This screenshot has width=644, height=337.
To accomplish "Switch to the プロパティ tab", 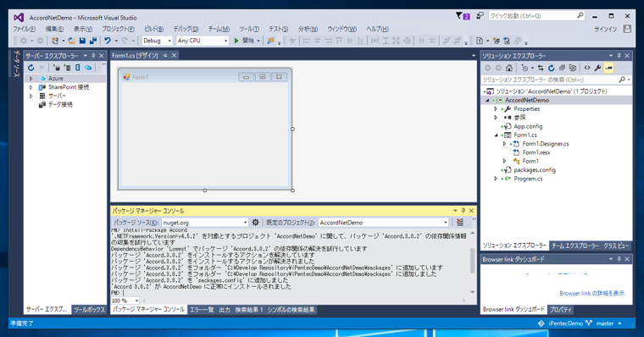I will [x=561, y=310].
